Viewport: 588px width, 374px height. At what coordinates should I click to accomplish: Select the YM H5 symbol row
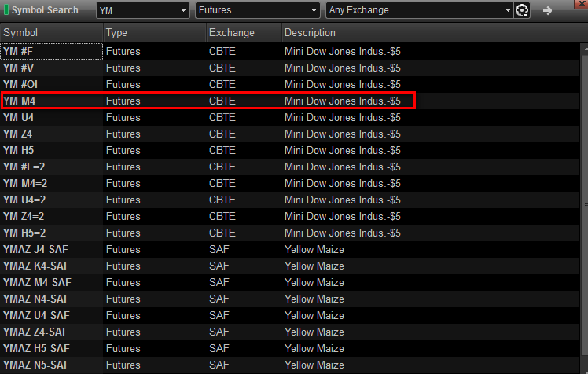289,150
